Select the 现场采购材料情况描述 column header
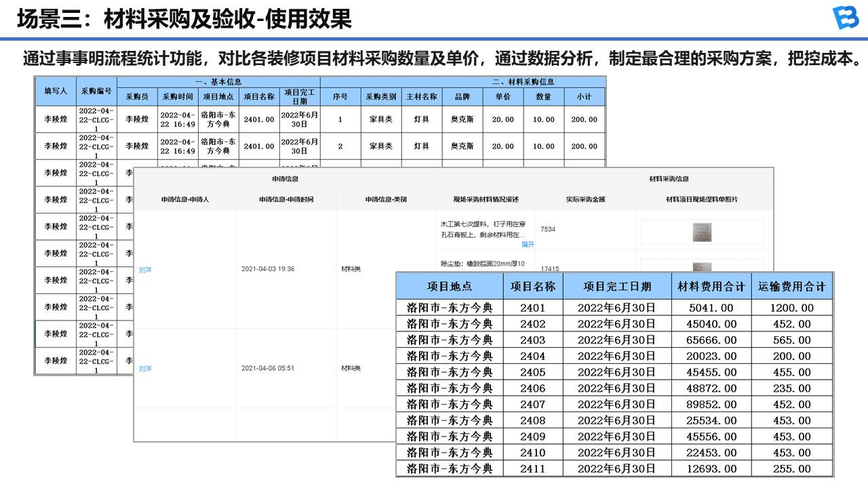 486,200
